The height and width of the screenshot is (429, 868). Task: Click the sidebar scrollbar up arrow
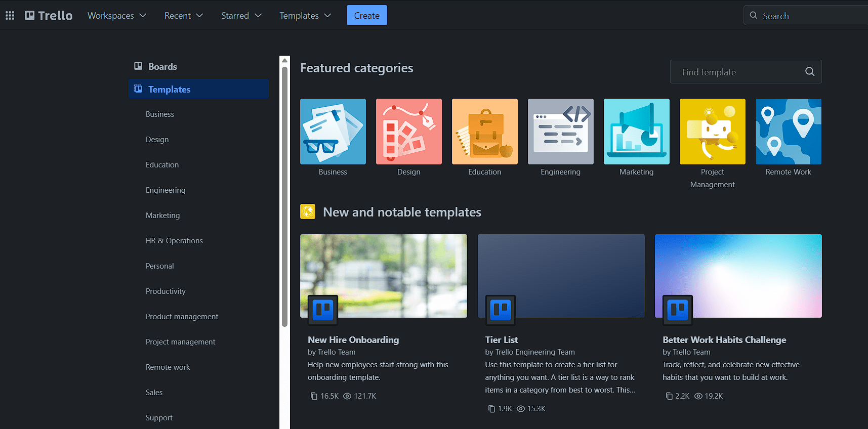point(284,60)
